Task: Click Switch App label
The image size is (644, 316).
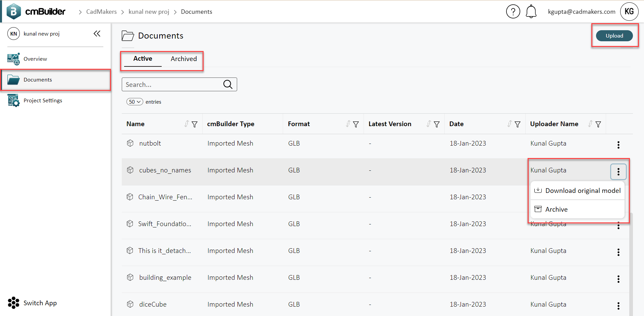Action: (x=40, y=303)
